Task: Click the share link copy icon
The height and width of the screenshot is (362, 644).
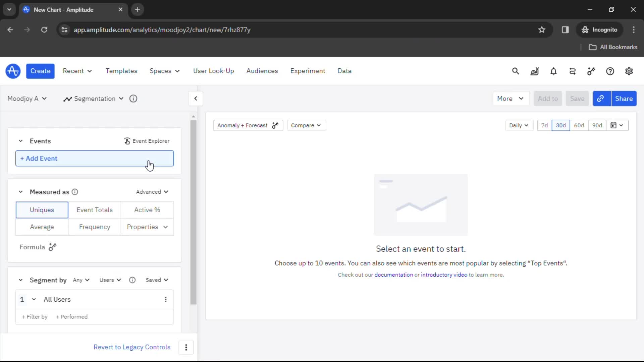Action: [601, 98]
